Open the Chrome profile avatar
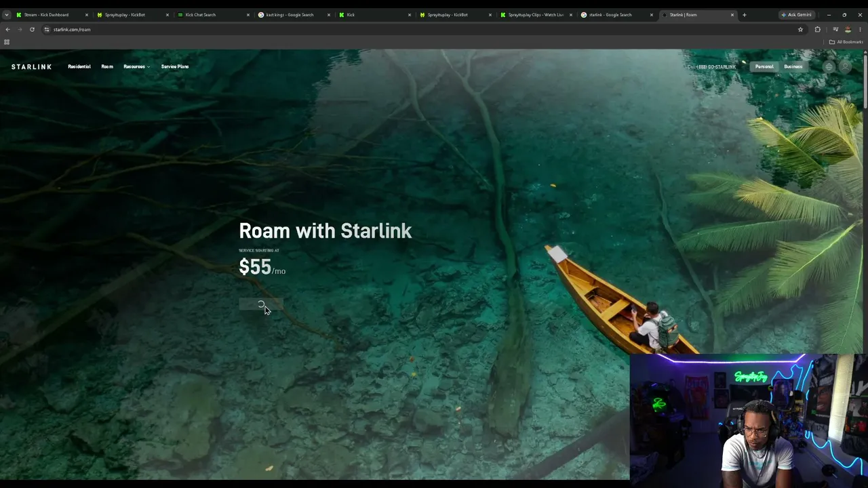The height and width of the screenshot is (488, 868). coord(848,30)
